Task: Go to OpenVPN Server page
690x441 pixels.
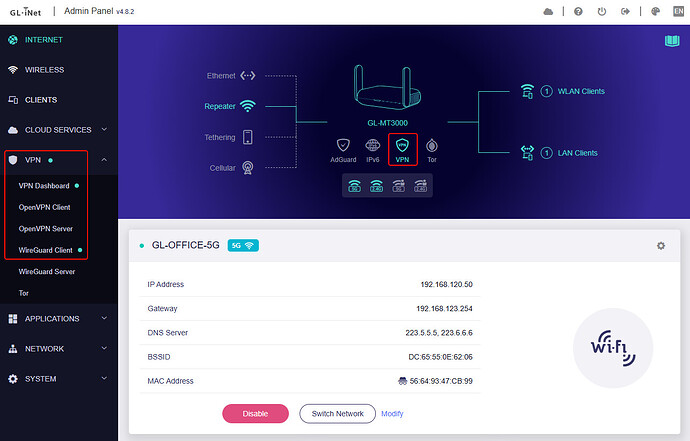Action: pyautogui.click(x=45, y=228)
